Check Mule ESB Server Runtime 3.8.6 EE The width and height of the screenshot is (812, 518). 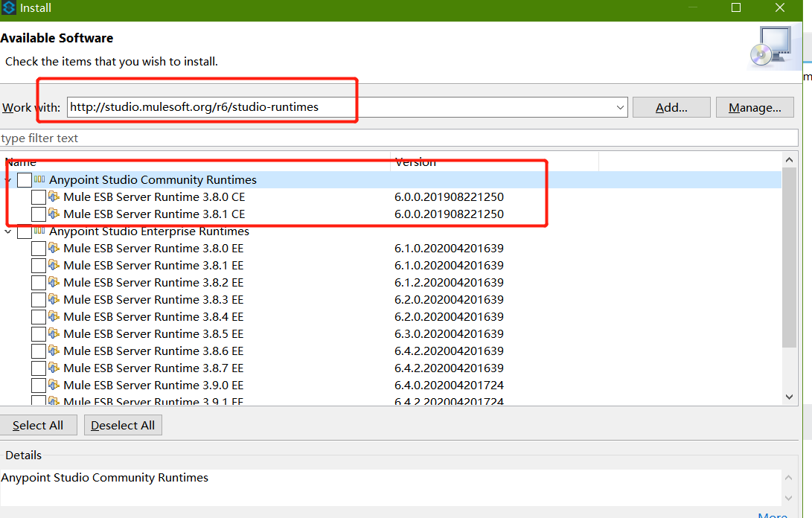coord(38,351)
